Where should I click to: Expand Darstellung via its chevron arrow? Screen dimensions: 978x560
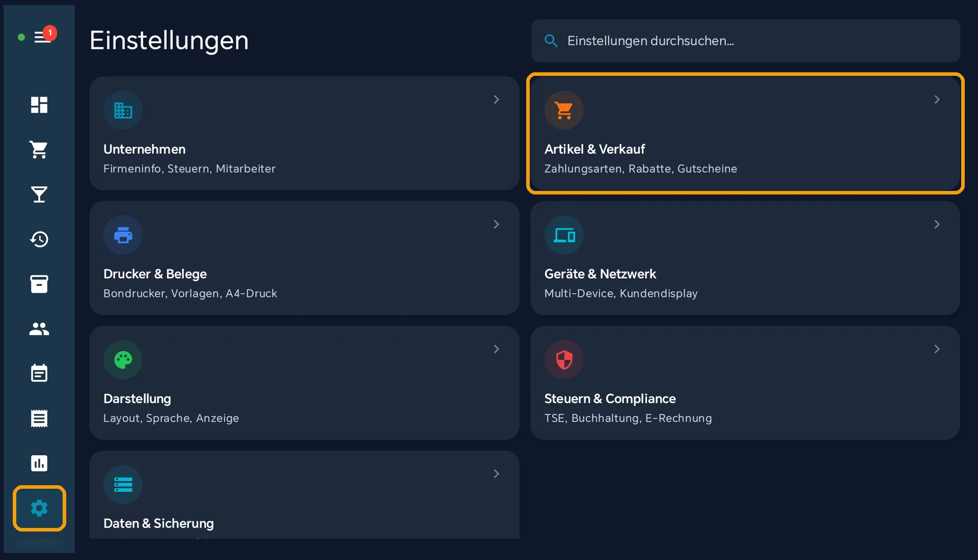[496, 349]
